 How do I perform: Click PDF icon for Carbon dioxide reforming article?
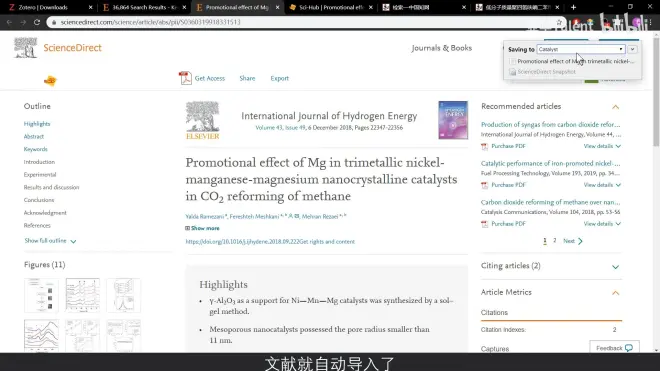[x=484, y=224]
